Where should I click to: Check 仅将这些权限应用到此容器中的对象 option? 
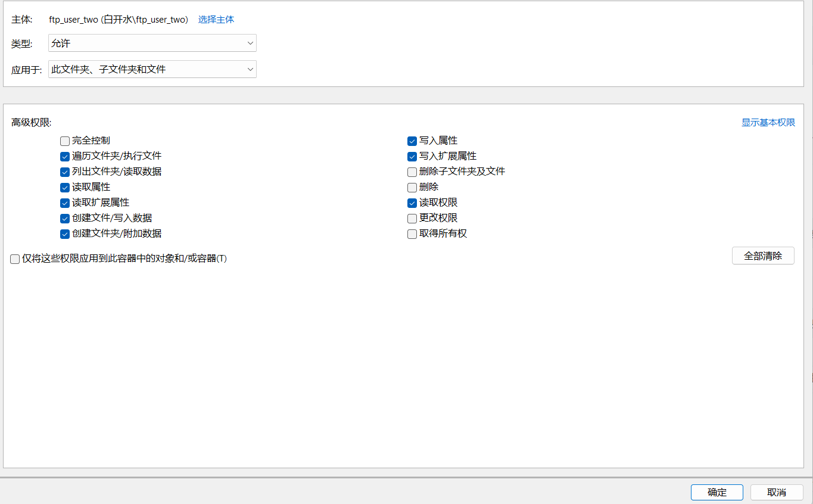15,259
